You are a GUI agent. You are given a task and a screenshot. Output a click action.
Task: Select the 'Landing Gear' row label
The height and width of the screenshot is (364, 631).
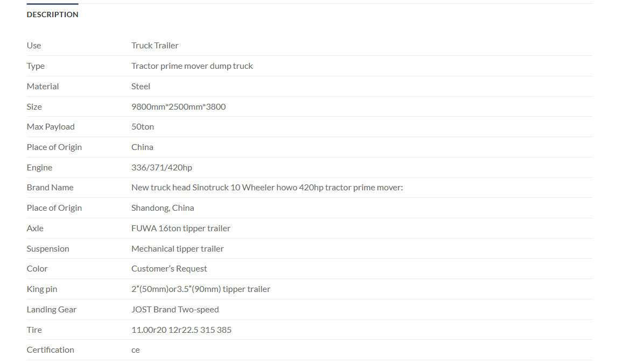point(52,309)
